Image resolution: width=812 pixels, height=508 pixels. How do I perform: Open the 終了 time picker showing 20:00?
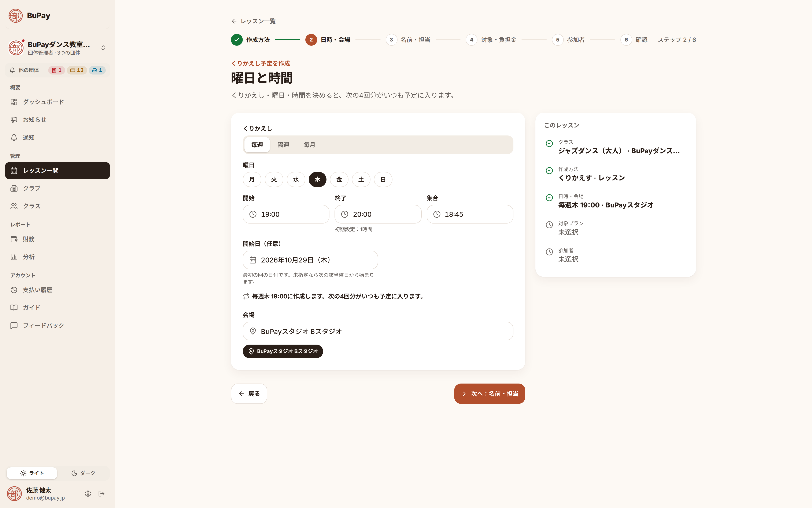point(378,214)
